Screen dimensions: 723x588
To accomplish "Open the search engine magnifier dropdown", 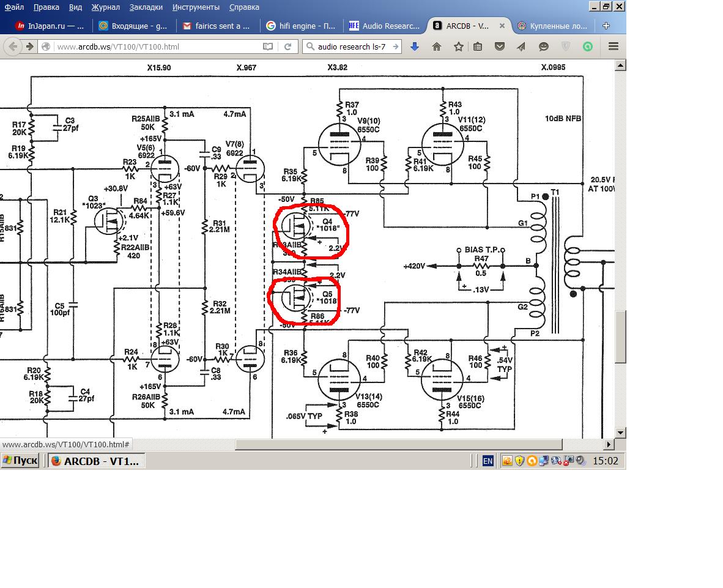I will pyautogui.click(x=311, y=47).
